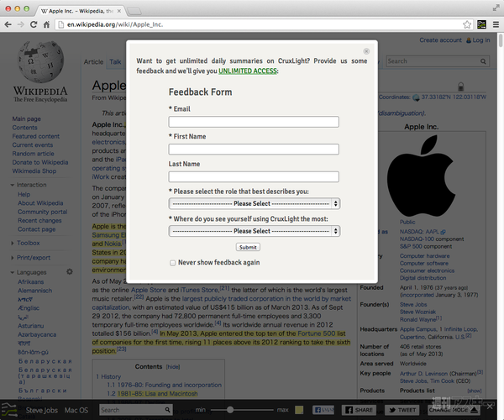
Task: Close the Apple Inc. browser tab
Action: pyautogui.click(x=119, y=11)
